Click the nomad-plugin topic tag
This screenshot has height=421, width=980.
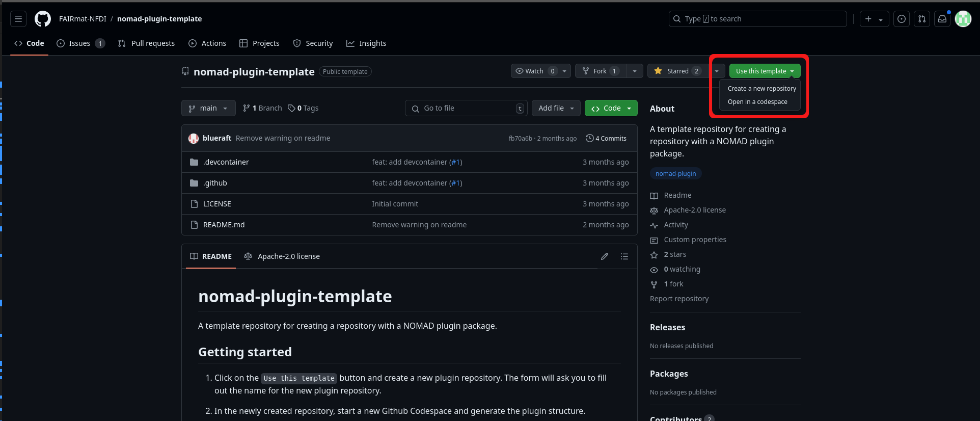[x=676, y=173]
